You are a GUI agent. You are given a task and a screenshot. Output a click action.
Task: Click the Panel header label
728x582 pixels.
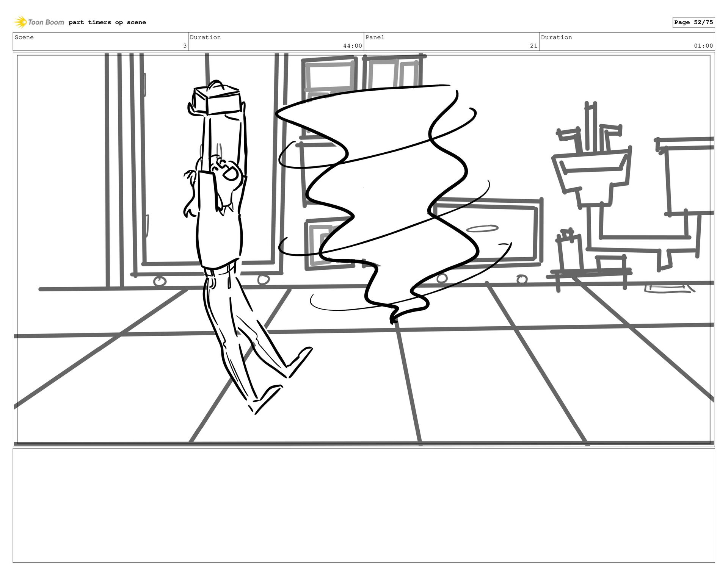tap(375, 37)
